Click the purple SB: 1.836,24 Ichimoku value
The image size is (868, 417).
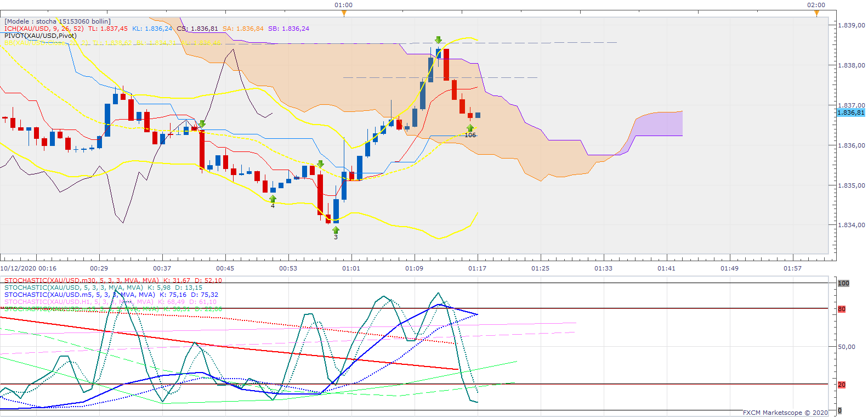[x=288, y=29]
